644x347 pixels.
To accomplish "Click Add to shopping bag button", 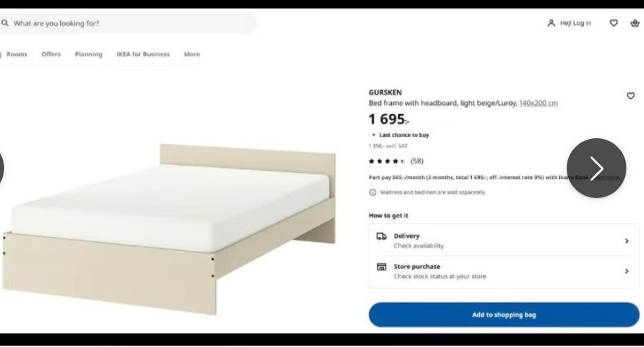I will [504, 315].
